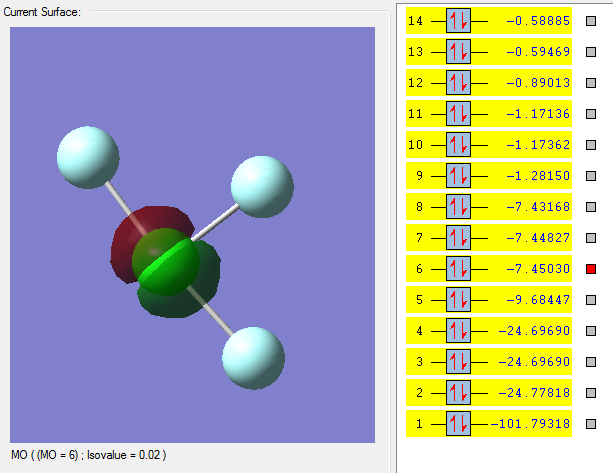Select energy value -0.59469

tap(538, 52)
